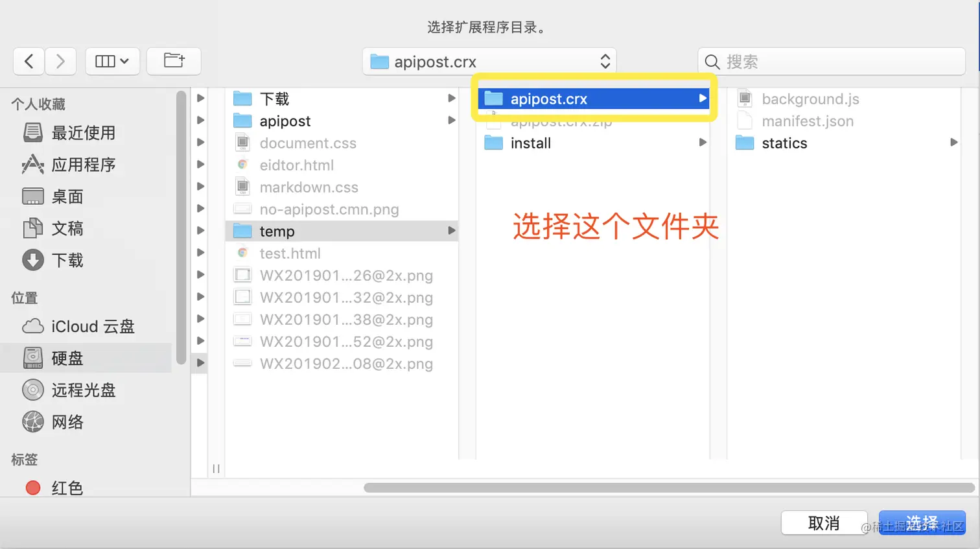The image size is (980, 549).
Task: Click the magnifier icon in search
Action: [x=712, y=62]
